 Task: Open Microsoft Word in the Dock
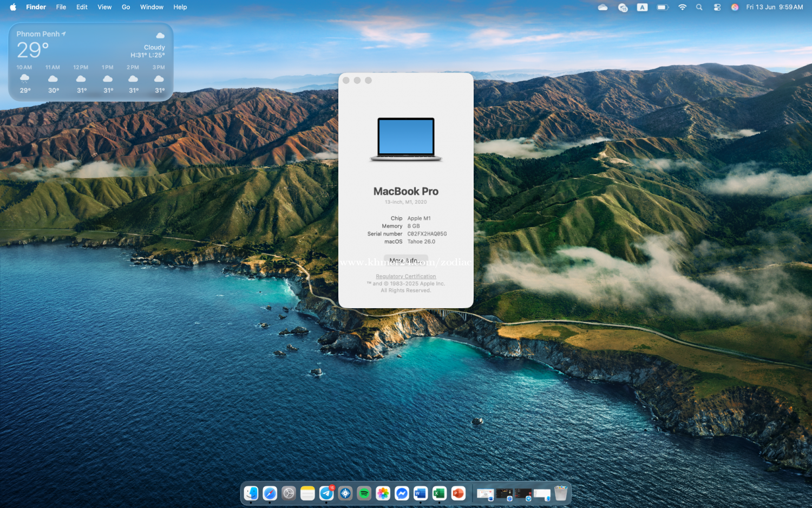click(x=421, y=493)
